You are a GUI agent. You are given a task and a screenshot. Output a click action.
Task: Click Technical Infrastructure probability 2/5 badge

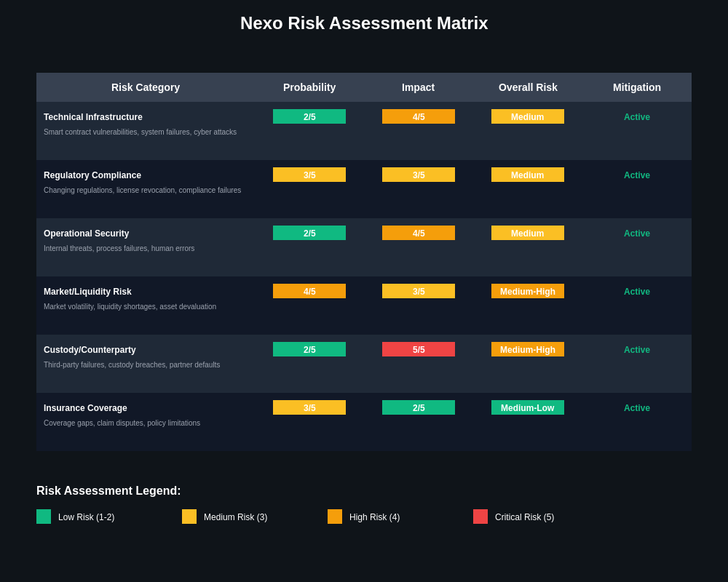(309, 116)
